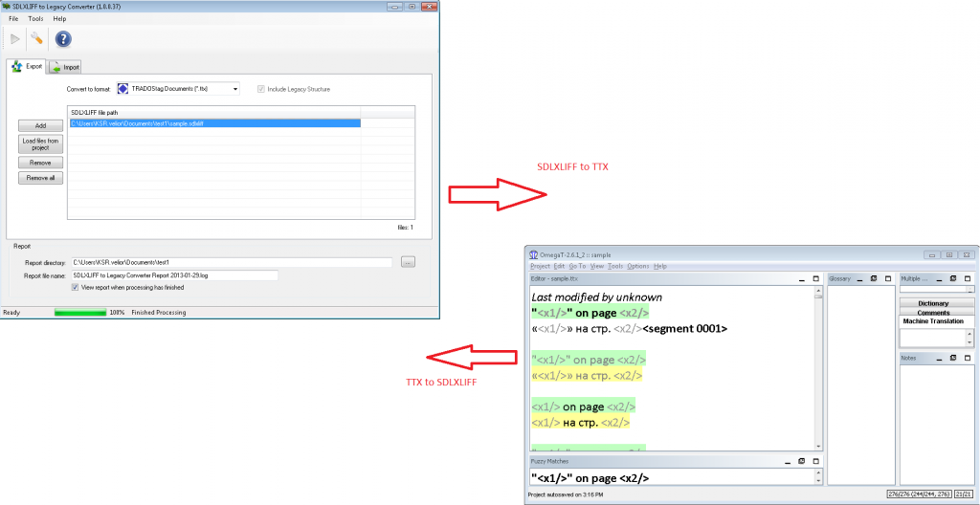Select the sample.sdlxliff file path row

[214, 123]
